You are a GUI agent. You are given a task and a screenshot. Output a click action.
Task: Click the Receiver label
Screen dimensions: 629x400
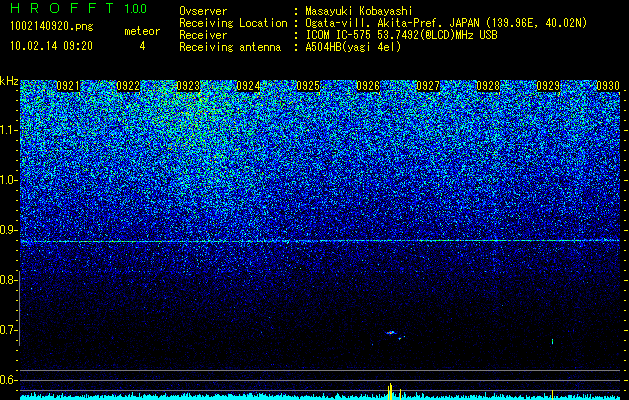[203, 35]
